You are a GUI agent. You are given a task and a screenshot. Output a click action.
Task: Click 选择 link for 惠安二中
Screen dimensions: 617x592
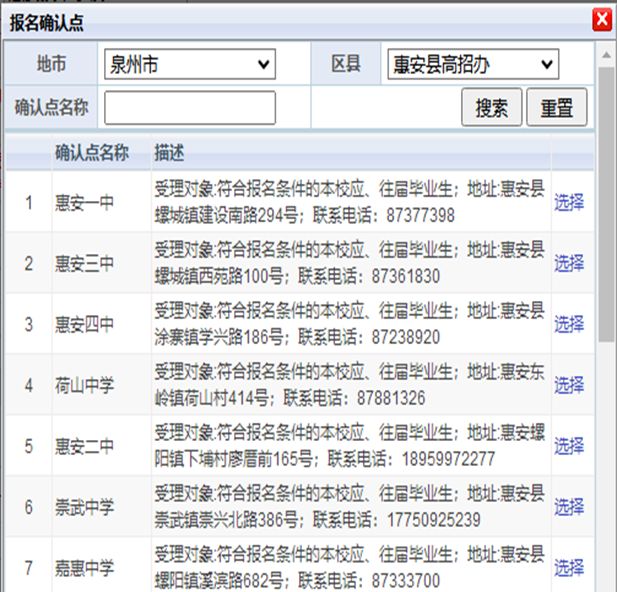tap(569, 446)
